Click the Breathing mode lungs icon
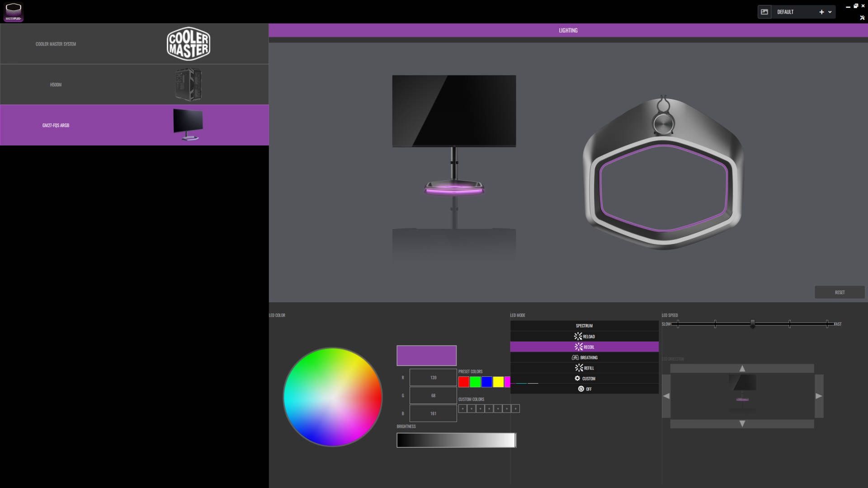The height and width of the screenshot is (488, 868). pos(575,357)
